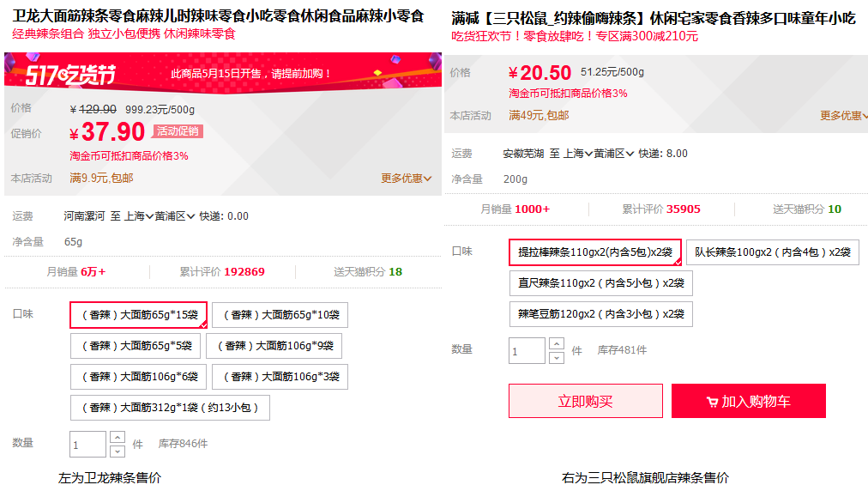The width and height of the screenshot is (868, 497).
Task: Click 加入购物车 button
Action: pos(749,401)
